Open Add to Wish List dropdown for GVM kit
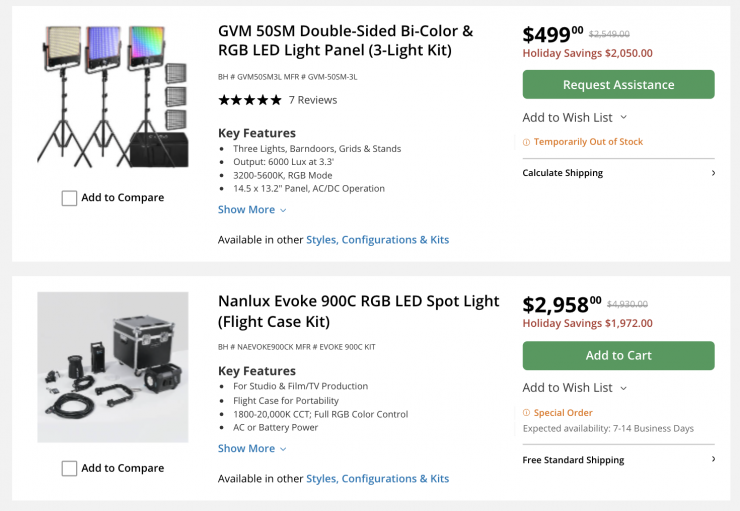The image size is (740, 511). coord(574,118)
